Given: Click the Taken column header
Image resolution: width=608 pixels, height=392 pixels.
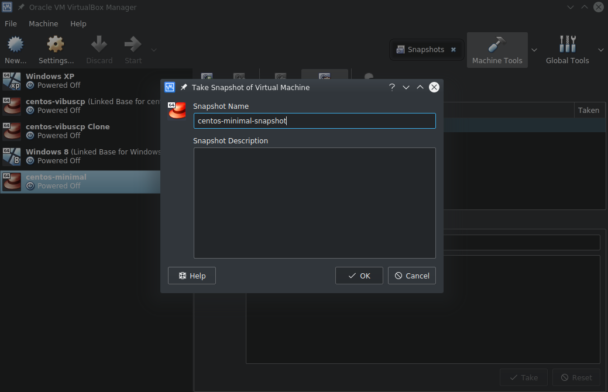Looking at the screenshot, I should click(x=589, y=110).
